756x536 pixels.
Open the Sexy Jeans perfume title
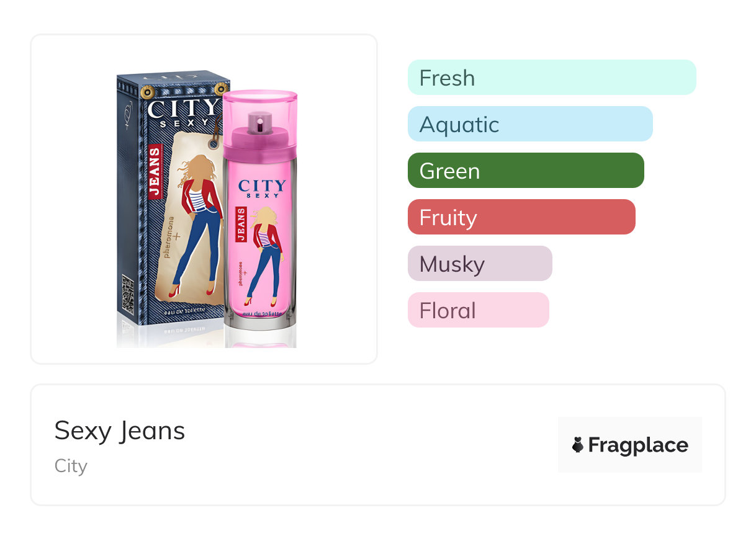coord(120,430)
